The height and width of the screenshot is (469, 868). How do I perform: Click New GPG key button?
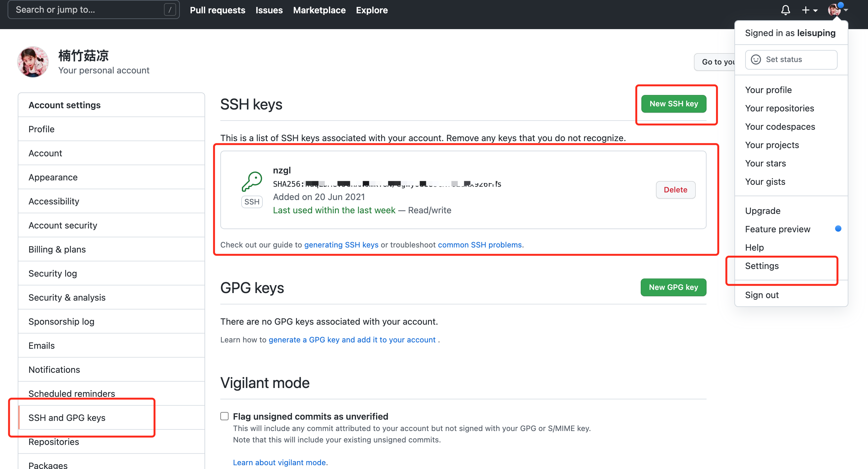tap(673, 287)
